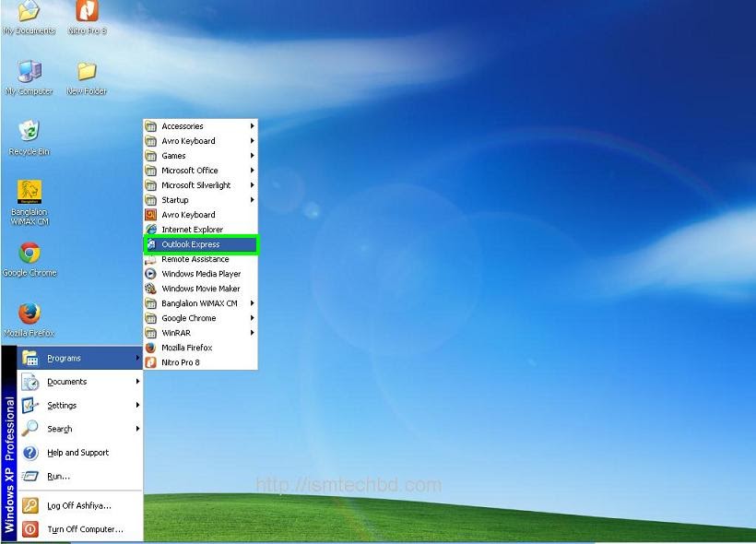The width and height of the screenshot is (756, 544).
Task: Expand Documents submenu arrow in Start menu
Action: (138, 381)
